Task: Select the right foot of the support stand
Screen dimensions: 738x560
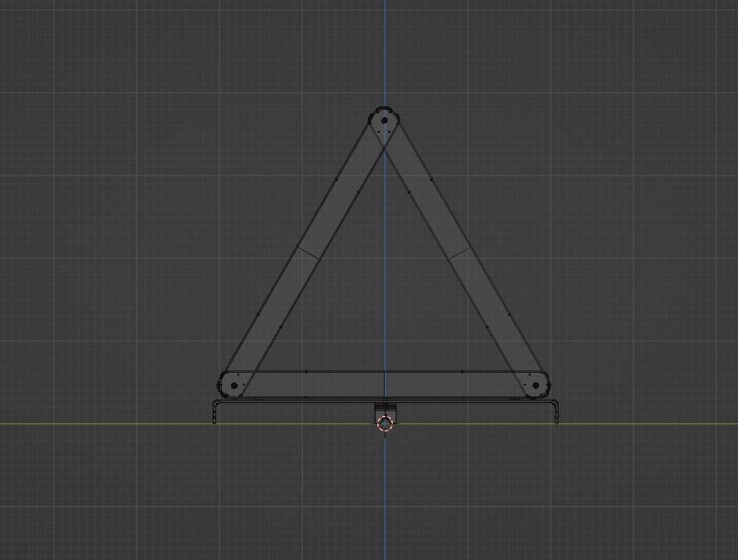Action: click(x=556, y=413)
